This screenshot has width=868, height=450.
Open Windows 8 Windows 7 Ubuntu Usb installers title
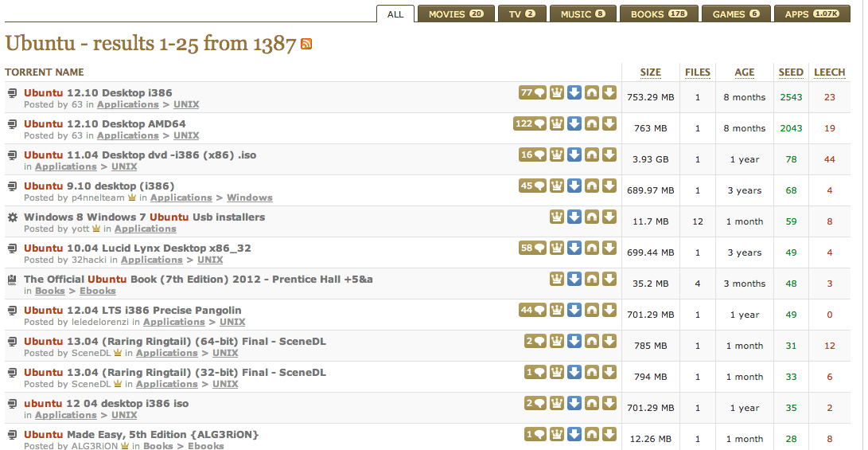[145, 217]
